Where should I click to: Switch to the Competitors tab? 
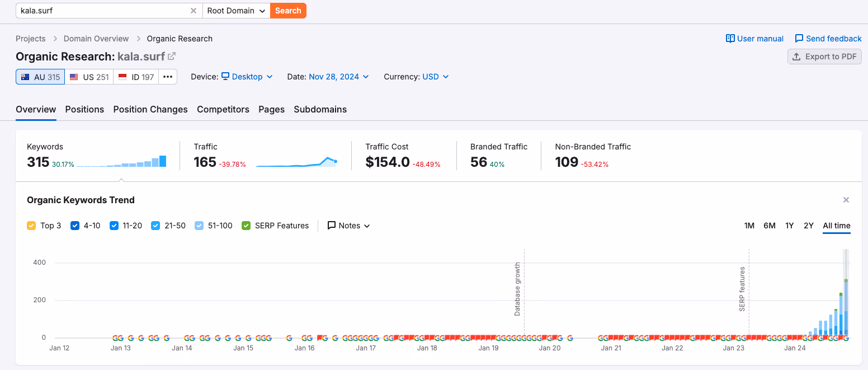(x=223, y=109)
